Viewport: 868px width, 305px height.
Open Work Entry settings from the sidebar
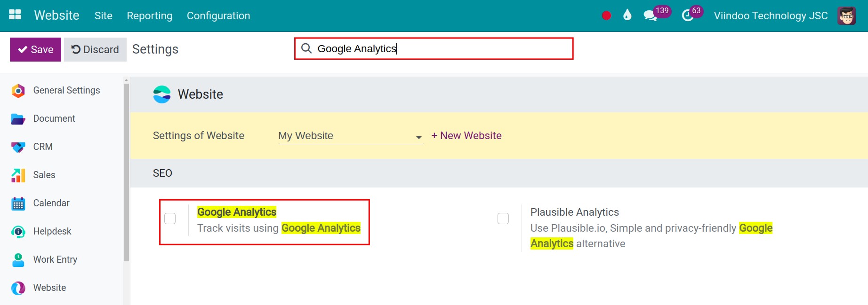[55, 259]
